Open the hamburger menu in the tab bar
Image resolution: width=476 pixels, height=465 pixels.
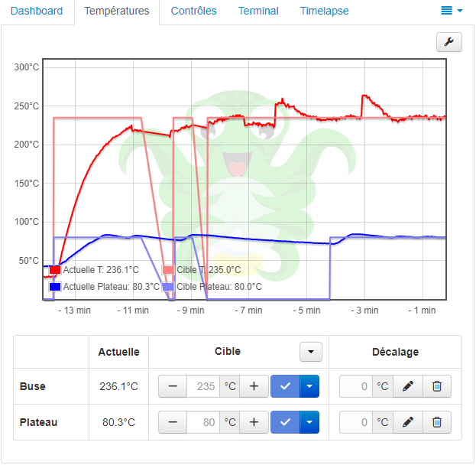pyautogui.click(x=452, y=11)
